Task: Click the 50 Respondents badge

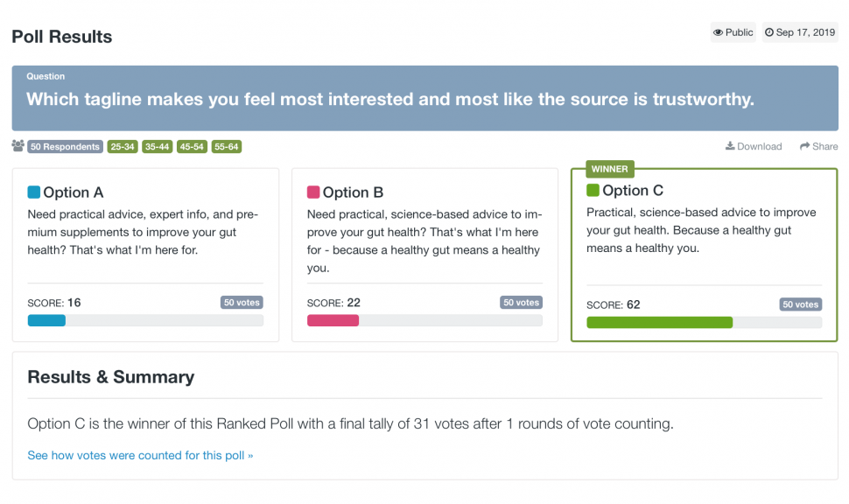Action: pos(65,146)
